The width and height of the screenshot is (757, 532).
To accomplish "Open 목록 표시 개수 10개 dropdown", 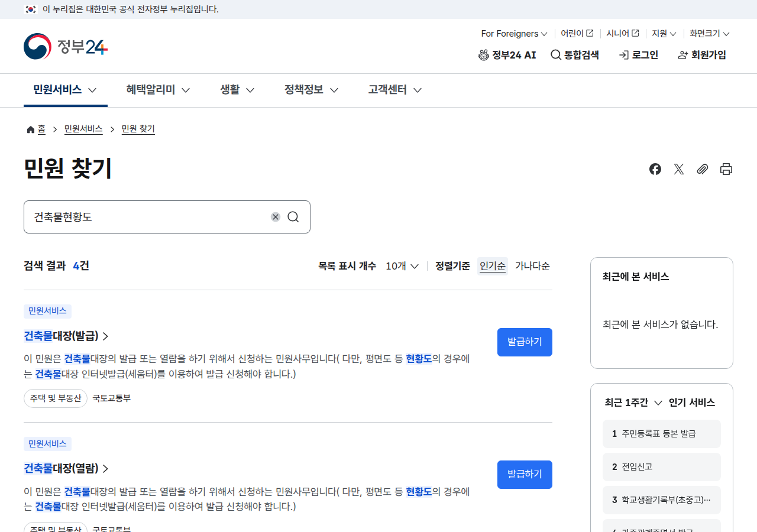I will (x=402, y=266).
